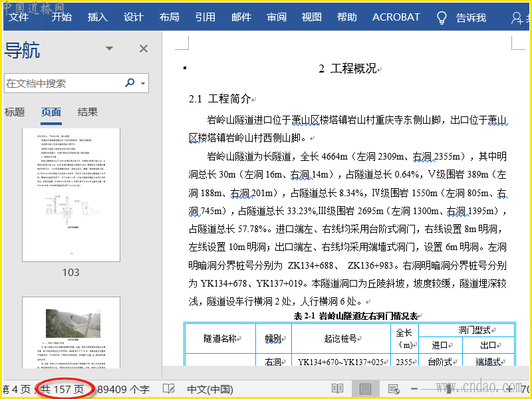
Task: Open navigation pane task options arrow
Action: 110,49
